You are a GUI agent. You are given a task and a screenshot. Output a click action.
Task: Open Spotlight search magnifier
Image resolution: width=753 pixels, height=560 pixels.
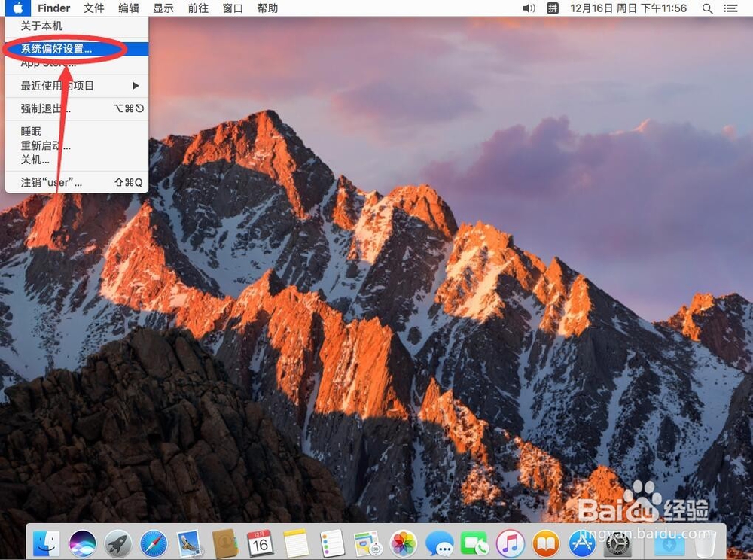(707, 8)
